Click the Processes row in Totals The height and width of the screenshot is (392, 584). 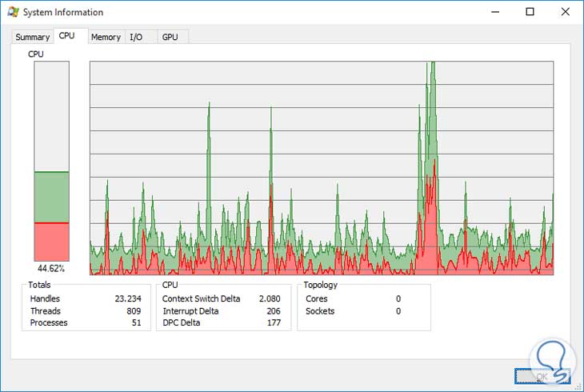(x=86, y=322)
